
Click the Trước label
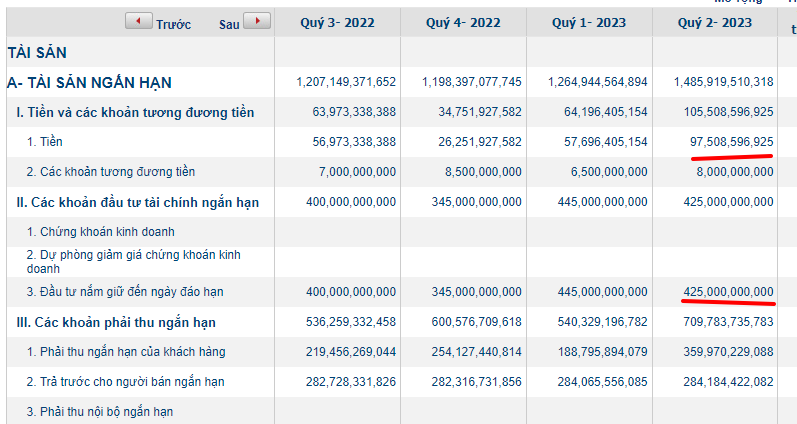(173, 24)
